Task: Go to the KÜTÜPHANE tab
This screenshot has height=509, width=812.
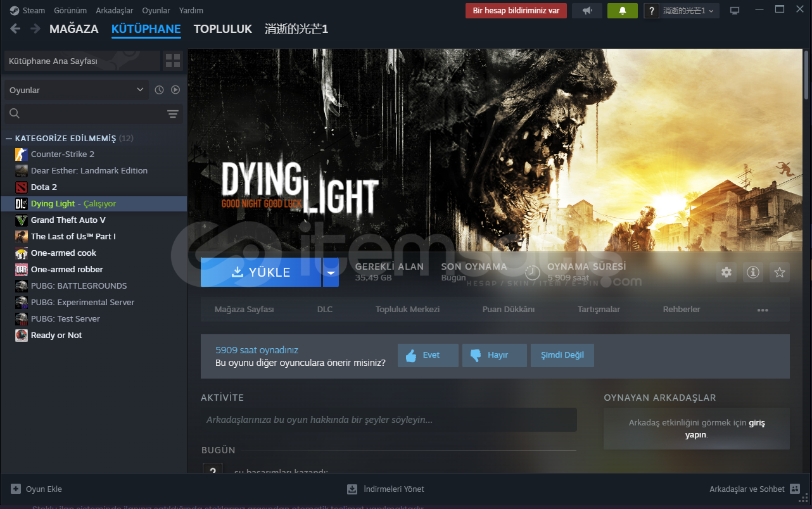Action: point(146,29)
